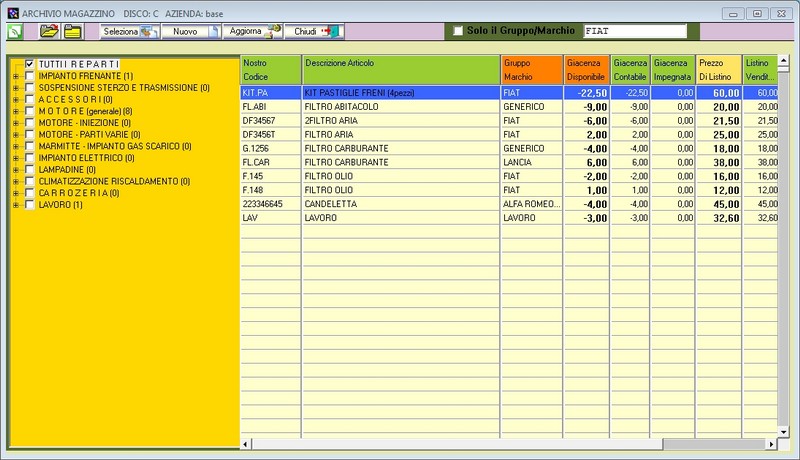Expand the CARROZERIA tree node
Viewport: 800px width, 460px height.
point(16,194)
